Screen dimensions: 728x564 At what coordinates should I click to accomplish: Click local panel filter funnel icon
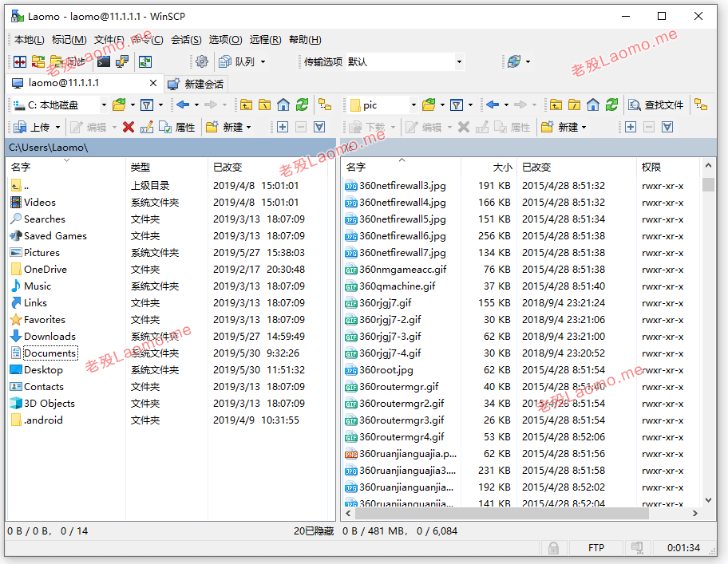point(147,105)
